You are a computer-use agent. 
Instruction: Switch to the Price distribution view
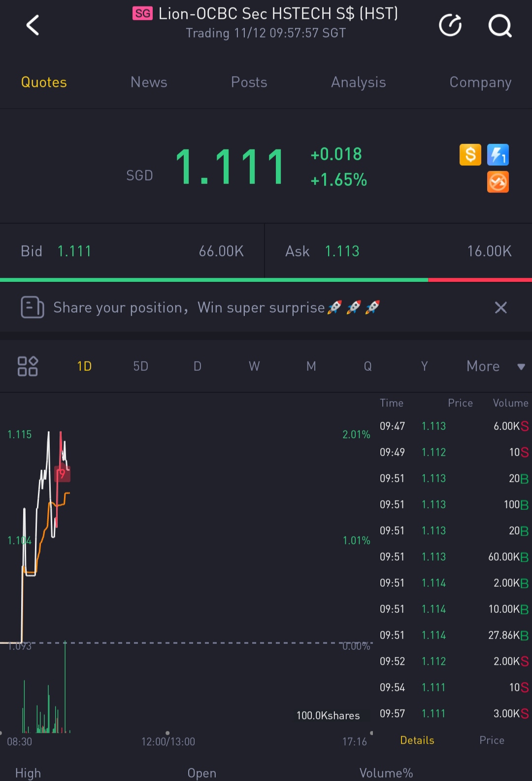click(x=492, y=740)
